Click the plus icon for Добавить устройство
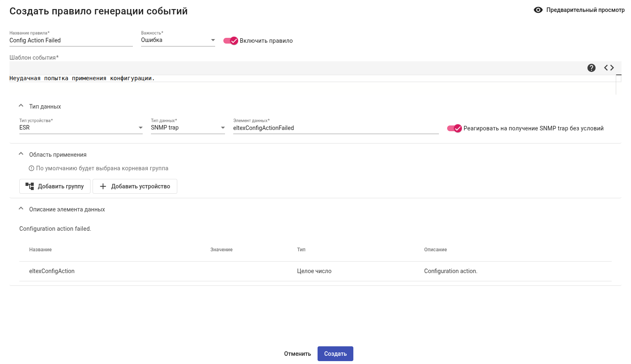 103,186
